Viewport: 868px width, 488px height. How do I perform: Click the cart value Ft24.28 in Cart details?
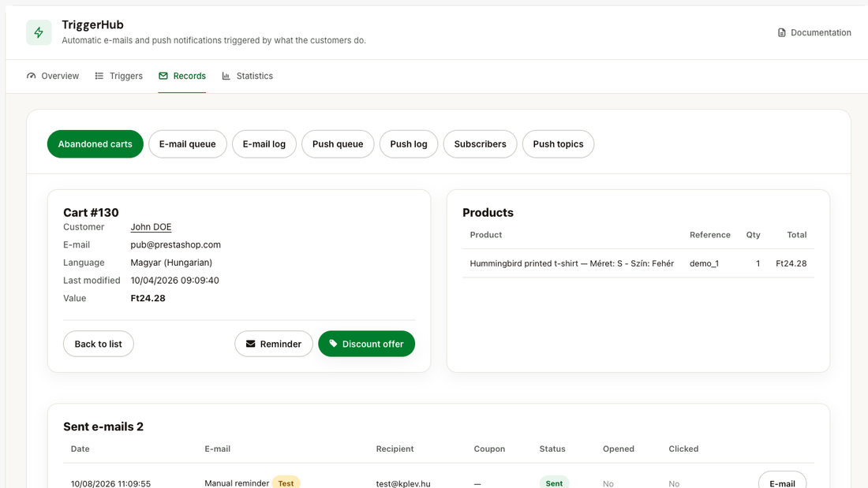[x=148, y=298]
